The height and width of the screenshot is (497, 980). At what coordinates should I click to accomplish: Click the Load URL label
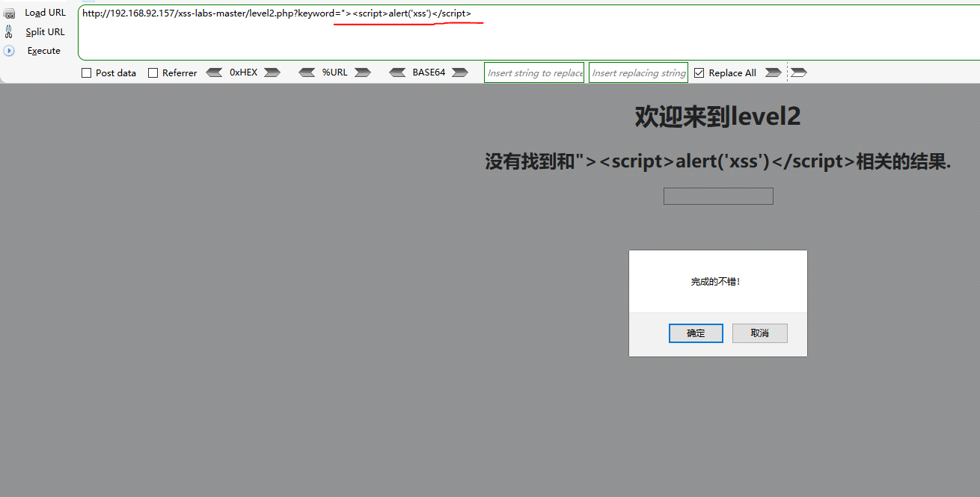[45, 13]
